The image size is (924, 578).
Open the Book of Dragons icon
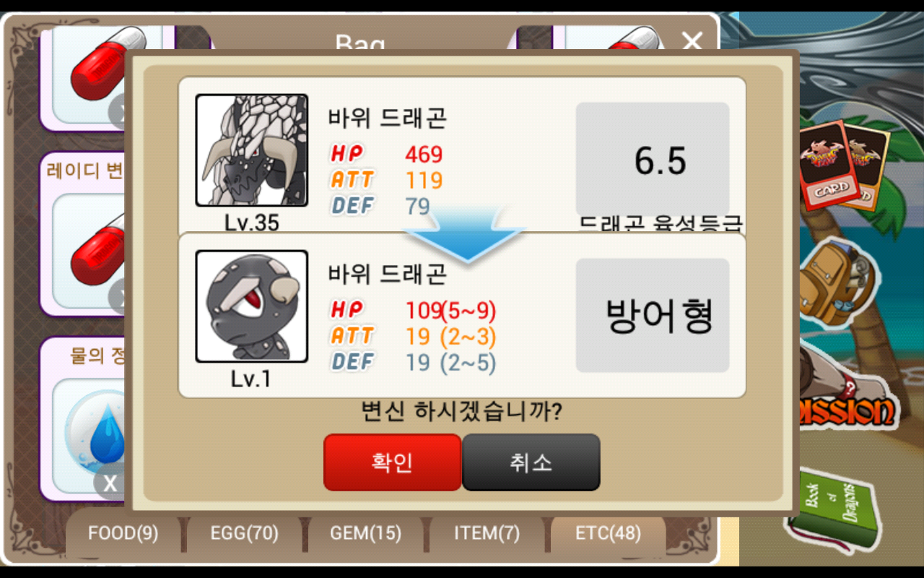[837, 508]
